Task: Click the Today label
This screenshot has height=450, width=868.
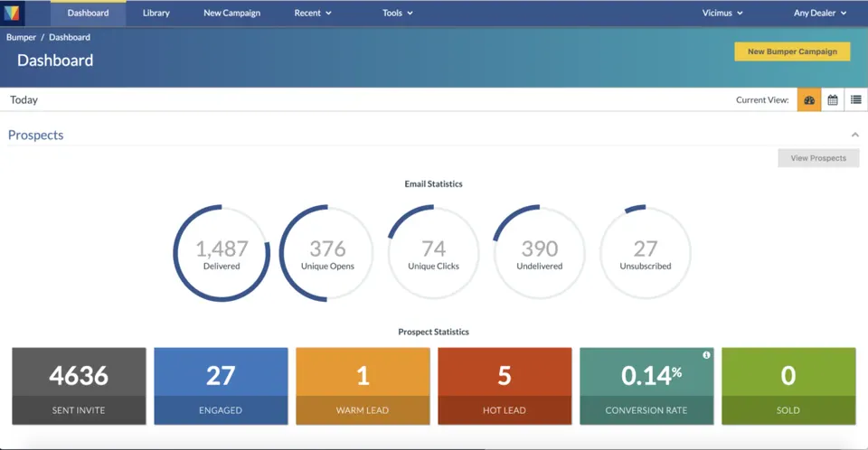Action: (x=24, y=100)
